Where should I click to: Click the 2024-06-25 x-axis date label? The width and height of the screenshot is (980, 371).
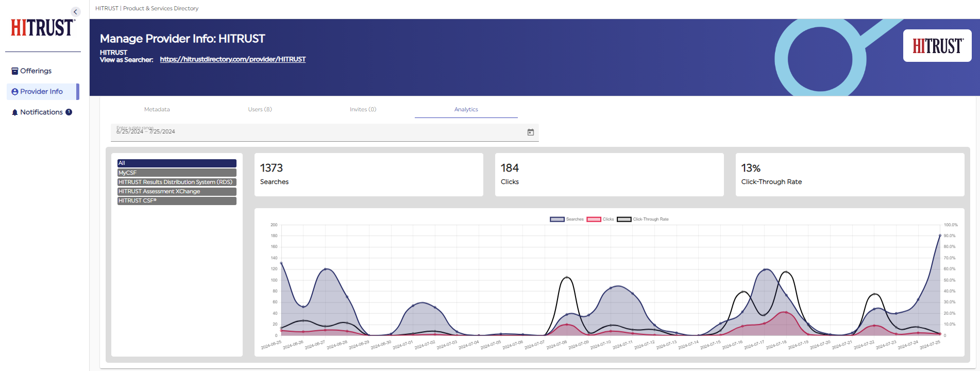[272, 345]
